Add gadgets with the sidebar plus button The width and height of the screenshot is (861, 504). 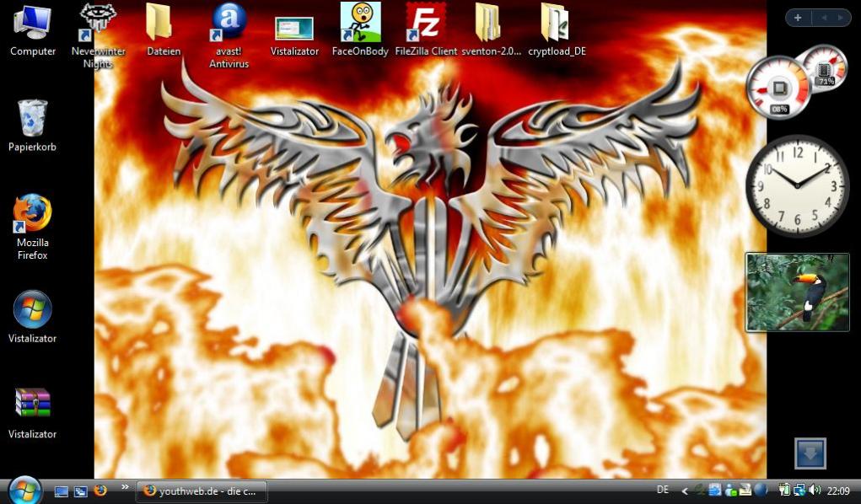[x=798, y=18]
